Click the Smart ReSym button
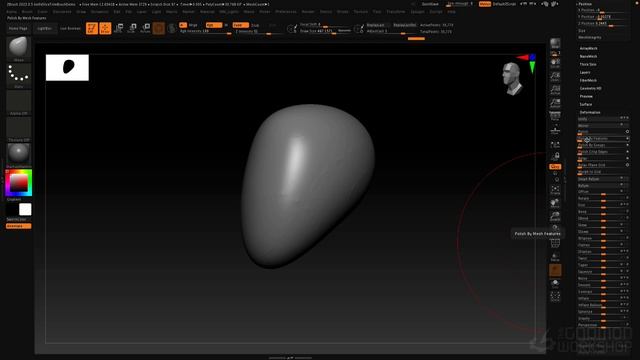This screenshot has width=640, height=360. 603,179
